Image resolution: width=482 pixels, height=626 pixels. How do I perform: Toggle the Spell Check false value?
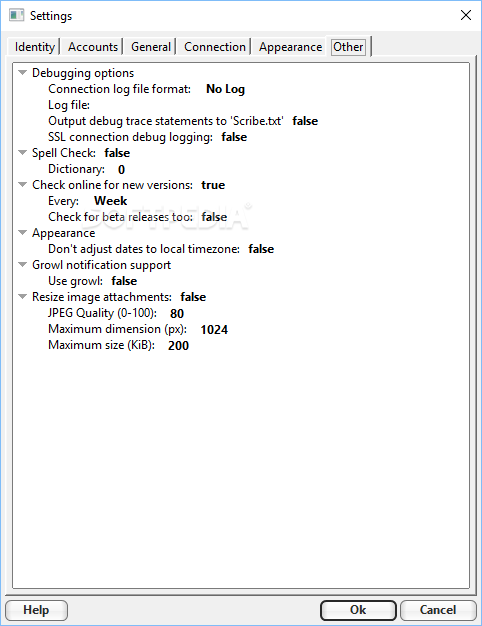pyautogui.click(x=117, y=153)
